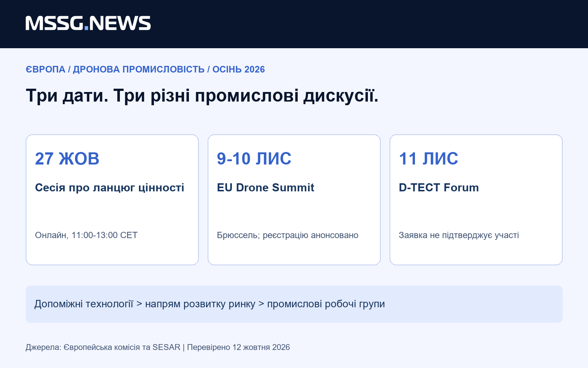588x368 pixels.
Task: Click the 'Допоміжні технології > напрям розвитку ринку' path
Action: 145,304
